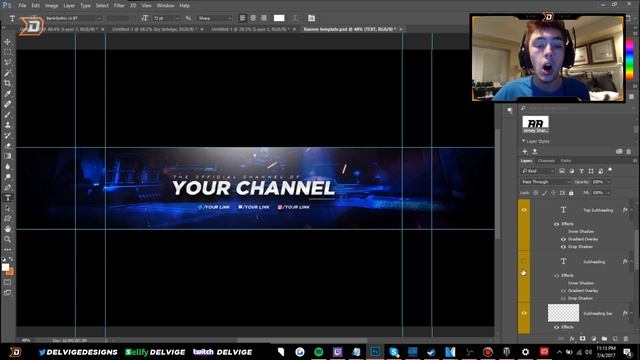
Task: Change screen mode icon in toolbar
Action: pos(7,293)
